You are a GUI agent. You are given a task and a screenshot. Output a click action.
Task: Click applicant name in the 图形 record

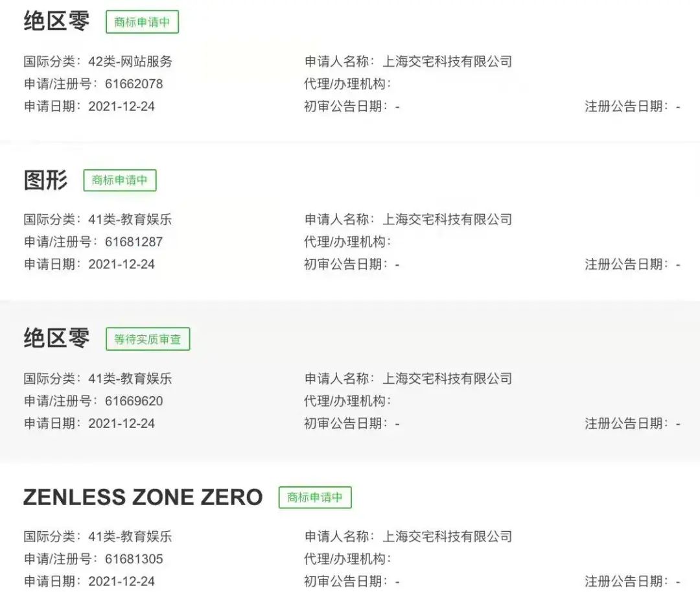[447, 219]
